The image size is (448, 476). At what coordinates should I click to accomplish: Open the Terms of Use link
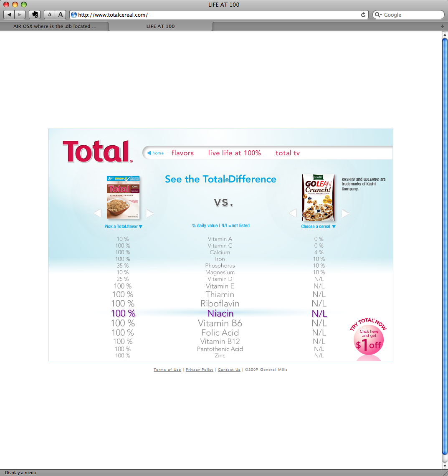(167, 370)
